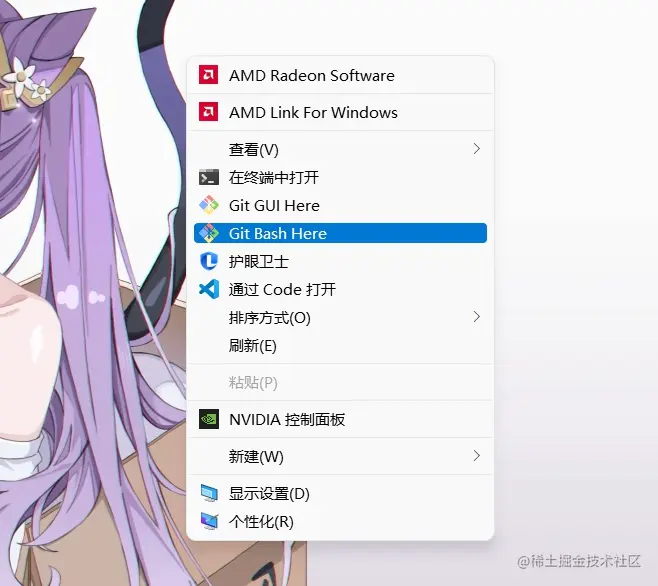Choose 护眼卫士 menu entry
Image resolution: width=658 pixels, height=586 pixels.
click(x=340, y=261)
